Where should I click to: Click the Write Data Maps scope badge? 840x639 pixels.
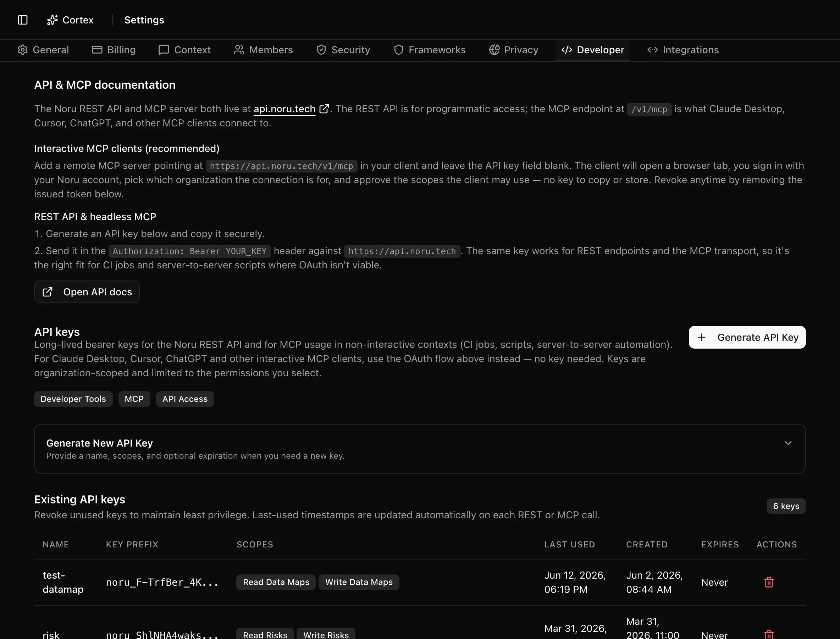[359, 582]
